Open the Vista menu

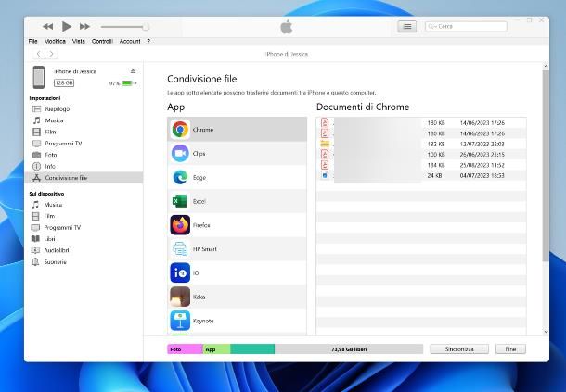(x=78, y=41)
